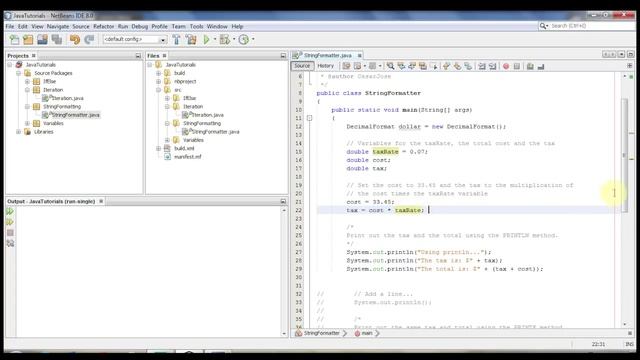Click the Save All toolbar icon
640x360 pixels.
pyautogui.click(x=57, y=40)
